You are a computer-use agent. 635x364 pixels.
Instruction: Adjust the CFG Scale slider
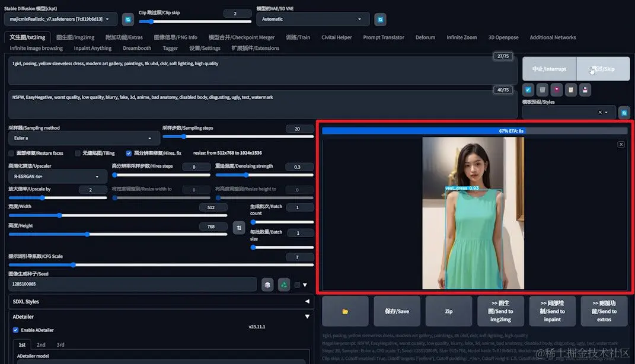[x=161, y=265]
